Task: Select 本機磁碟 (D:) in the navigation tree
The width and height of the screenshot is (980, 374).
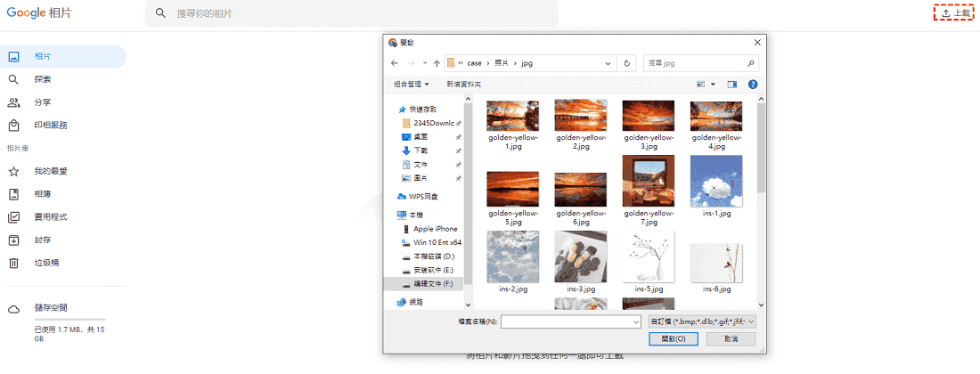Action: pyautogui.click(x=434, y=256)
